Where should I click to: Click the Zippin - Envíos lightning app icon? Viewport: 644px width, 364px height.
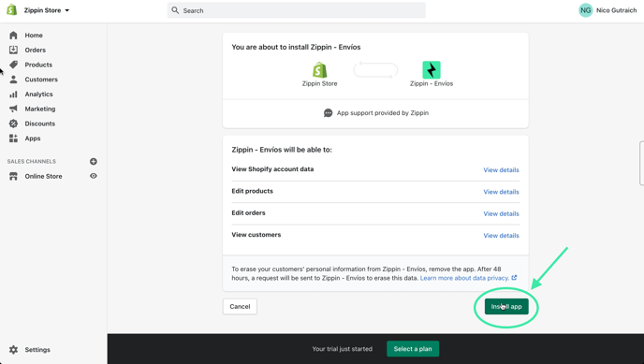432,70
